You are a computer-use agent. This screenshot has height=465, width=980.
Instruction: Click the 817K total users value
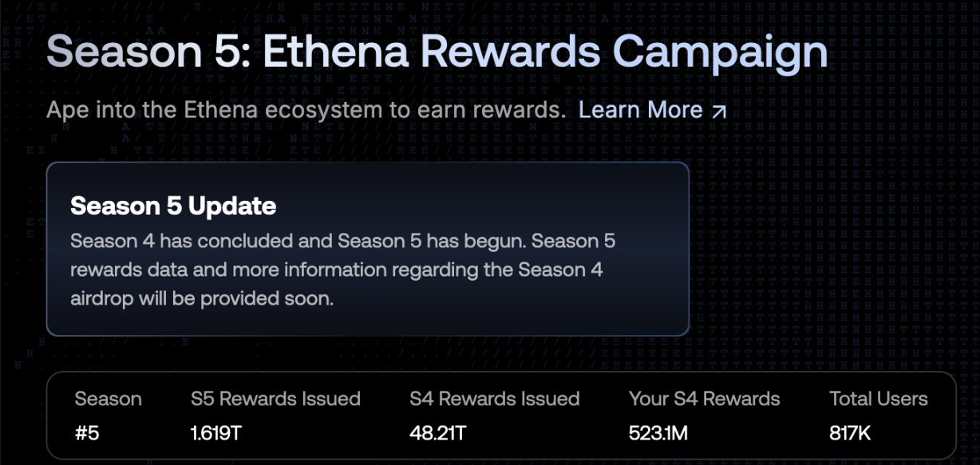pyautogui.click(x=850, y=433)
